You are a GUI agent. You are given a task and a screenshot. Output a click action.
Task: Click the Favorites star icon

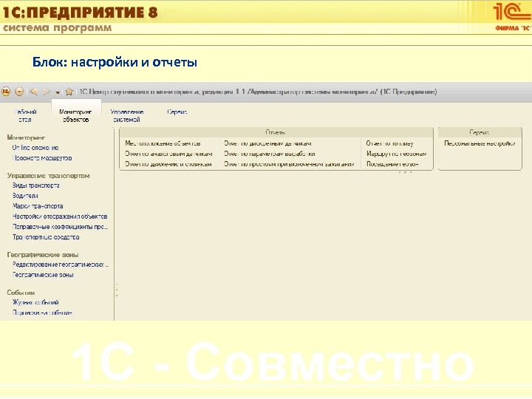point(69,92)
